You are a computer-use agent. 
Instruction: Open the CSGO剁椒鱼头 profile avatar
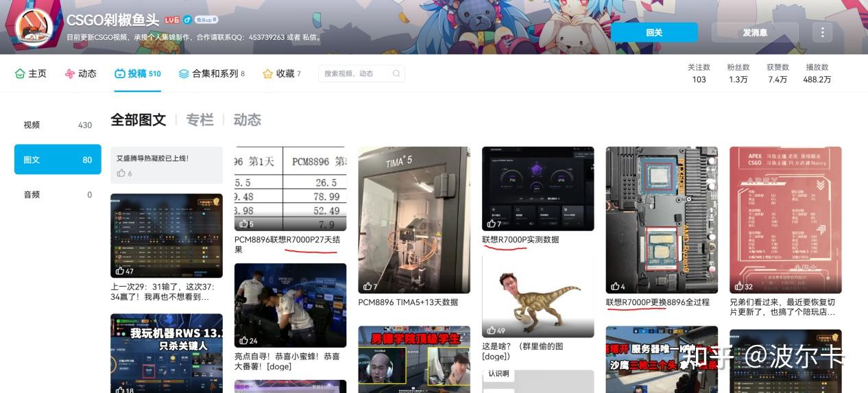pos(34,27)
